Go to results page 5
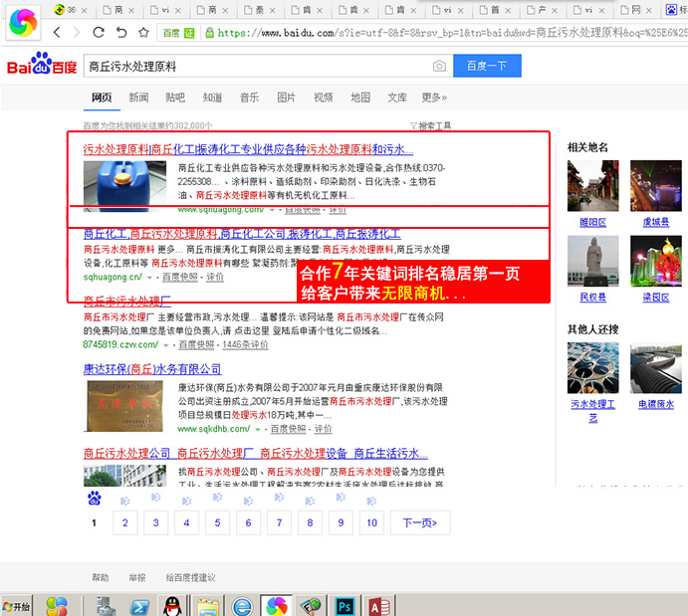The image size is (688, 616). (x=217, y=522)
